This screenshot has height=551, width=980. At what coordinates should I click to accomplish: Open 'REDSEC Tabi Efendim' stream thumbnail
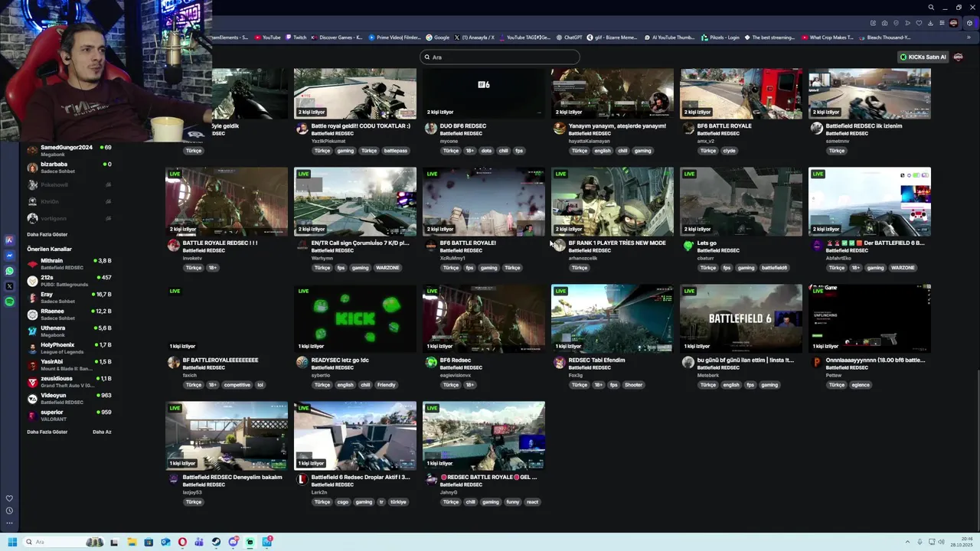coord(612,318)
